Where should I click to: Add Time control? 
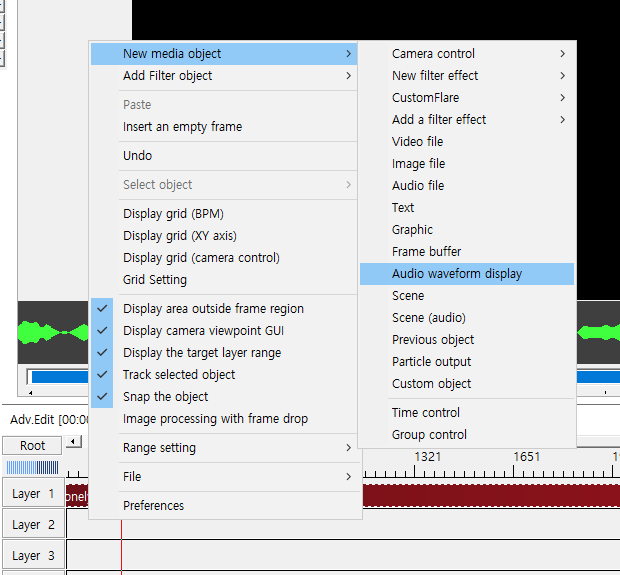click(x=467, y=413)
